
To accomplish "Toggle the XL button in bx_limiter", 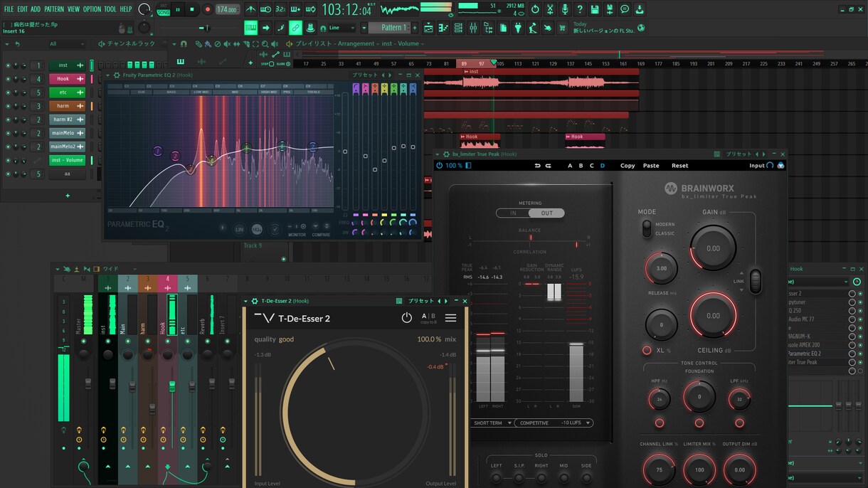I will pos(647,350).
